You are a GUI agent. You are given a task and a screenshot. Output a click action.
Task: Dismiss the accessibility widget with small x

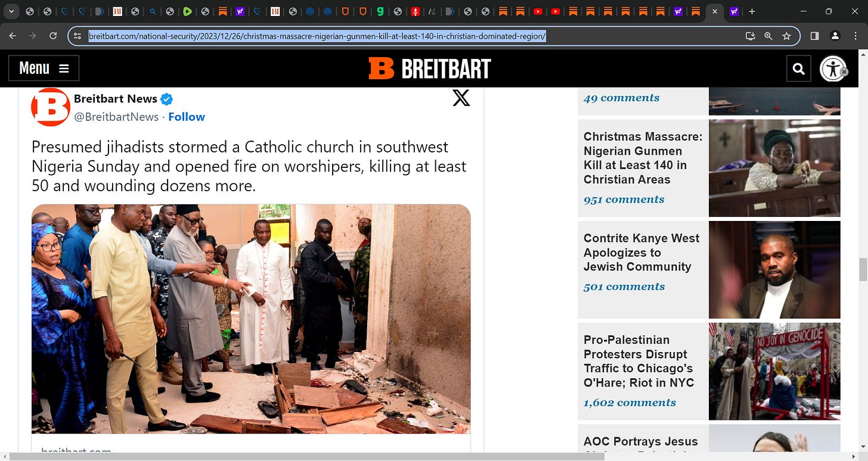[844, 72]
